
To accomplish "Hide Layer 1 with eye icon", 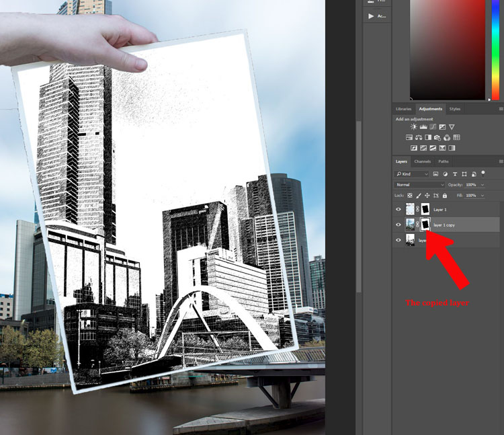I will coord(398,209).
